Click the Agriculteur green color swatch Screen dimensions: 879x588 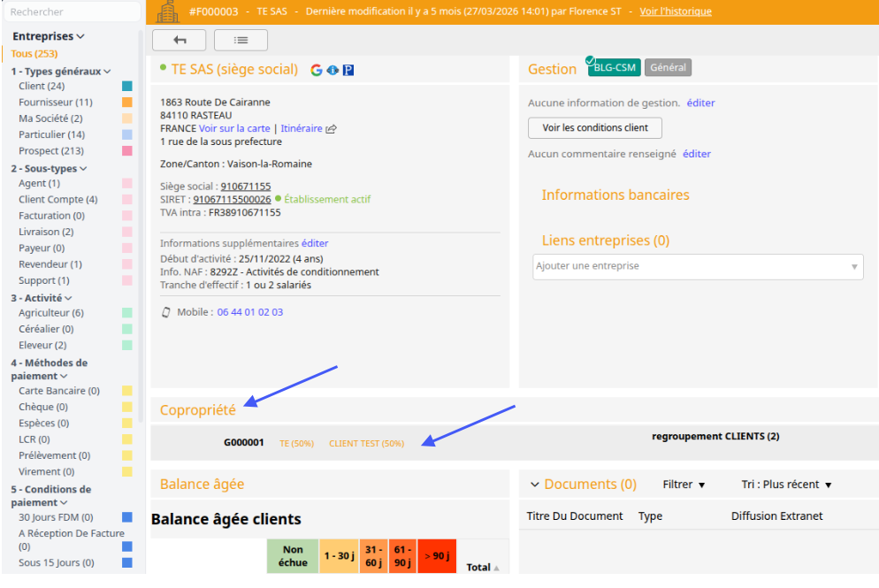[127, 313]
